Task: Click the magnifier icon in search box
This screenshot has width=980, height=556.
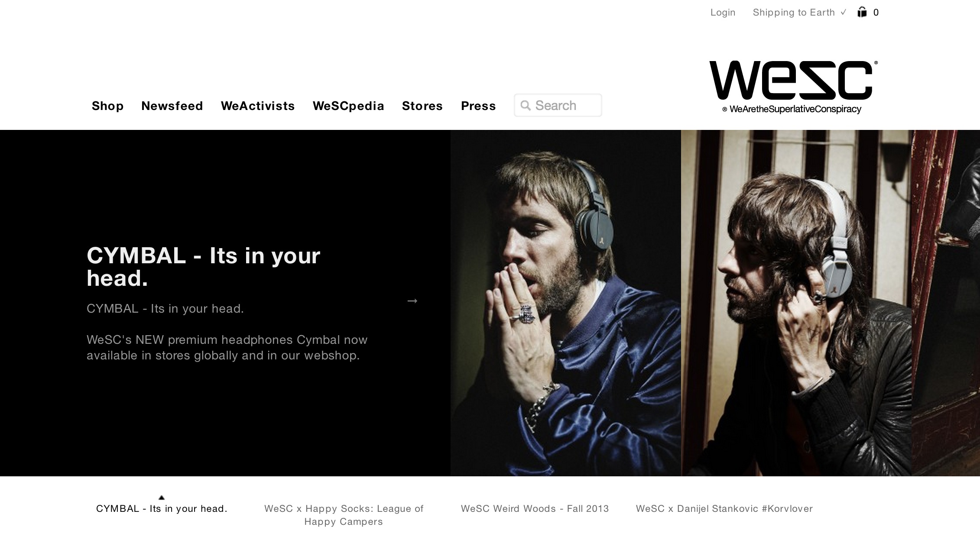Action: coord(525,105)
